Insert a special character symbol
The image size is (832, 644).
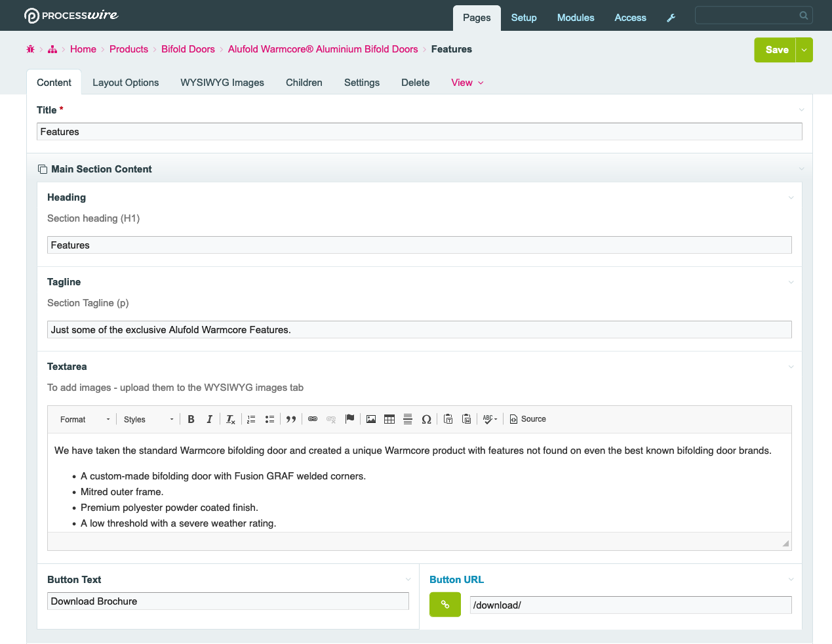(x=426, y=419)
